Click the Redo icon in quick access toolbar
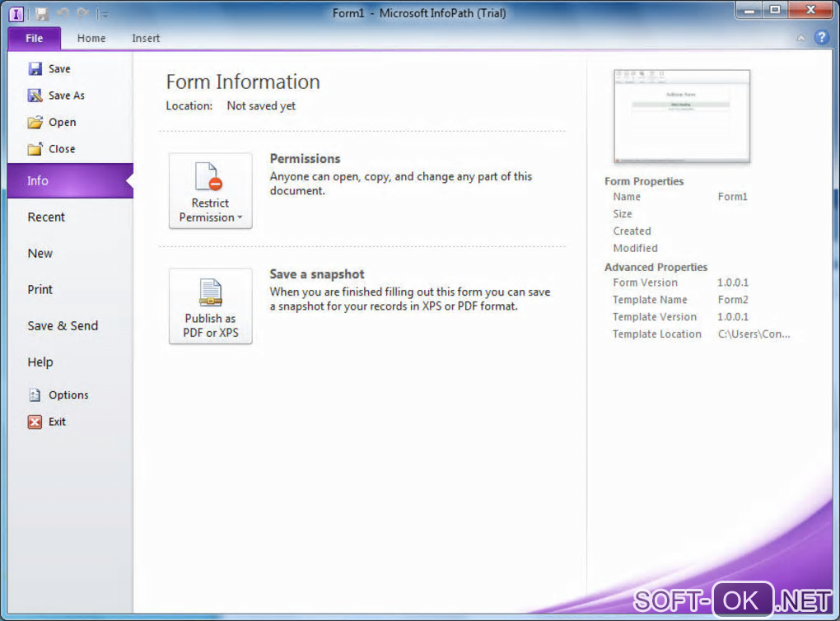The height and width of the screenshot is (621, 840). (x=83, y=13)
